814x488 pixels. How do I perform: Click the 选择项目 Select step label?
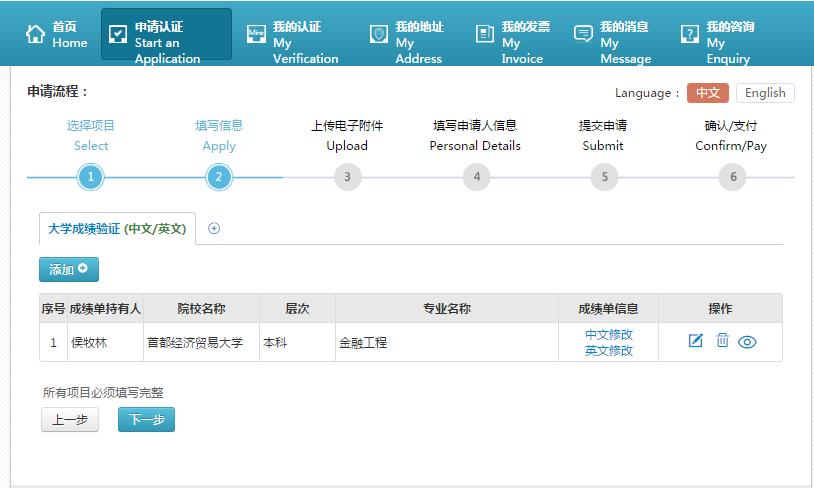(91, 135)
